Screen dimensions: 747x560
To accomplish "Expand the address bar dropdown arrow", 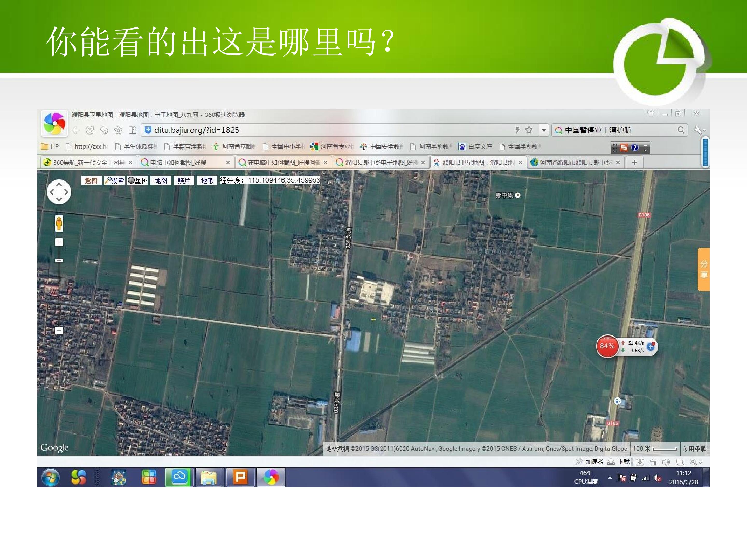I will (544, 130).
